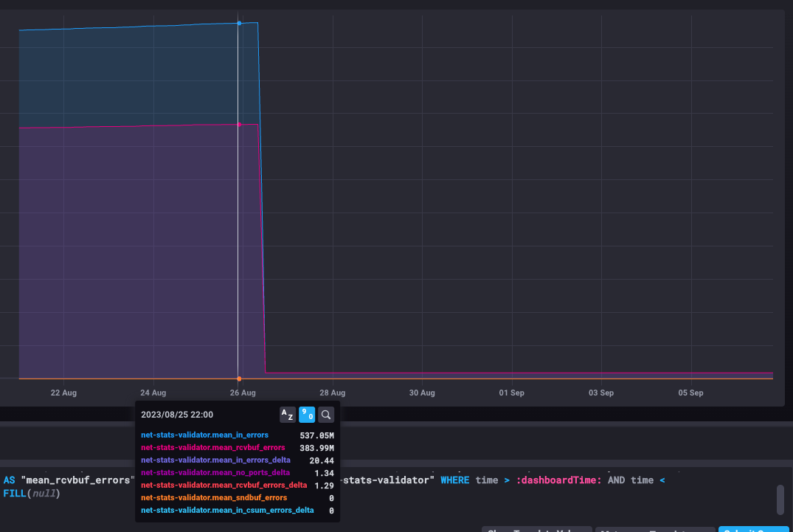Click the 26 Aug axis label
Viewport: 793px width, 532px height.
click(x=243, y=393)
